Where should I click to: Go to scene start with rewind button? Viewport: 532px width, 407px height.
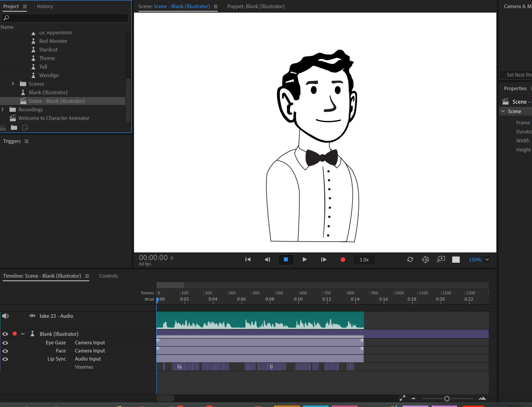coord(247,259)
